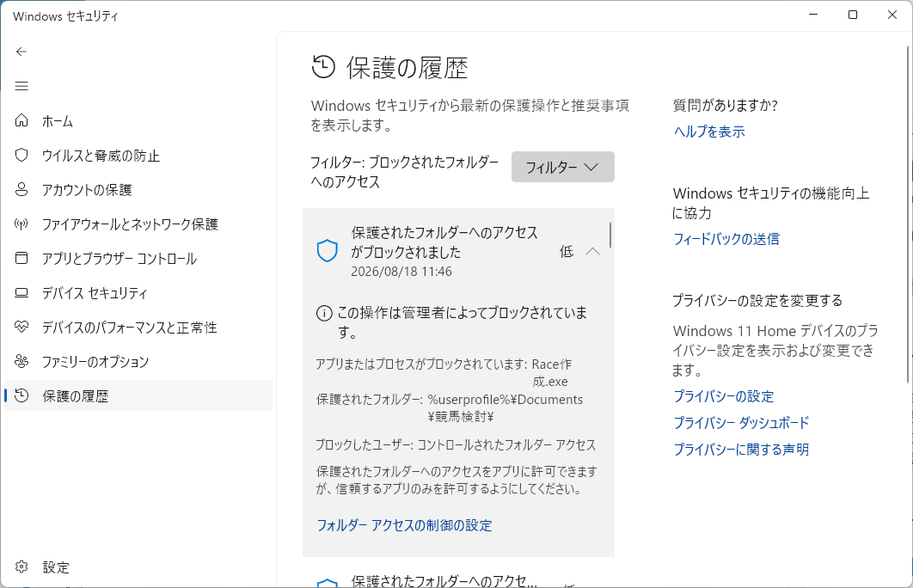Open the 設定 gear icon
Screen dimensions: 913x588
click(x=21, y=567)
